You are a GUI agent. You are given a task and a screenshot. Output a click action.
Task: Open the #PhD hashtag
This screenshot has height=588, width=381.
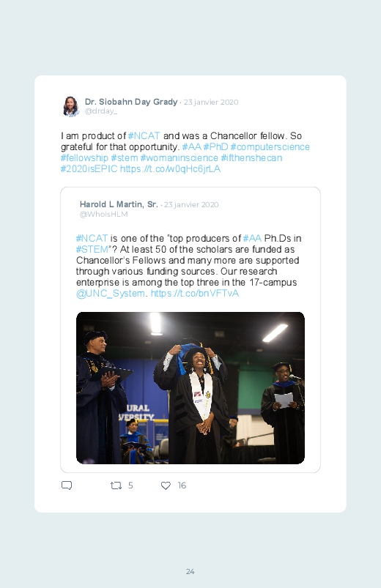pyautogui.click(x=216, y=146)
